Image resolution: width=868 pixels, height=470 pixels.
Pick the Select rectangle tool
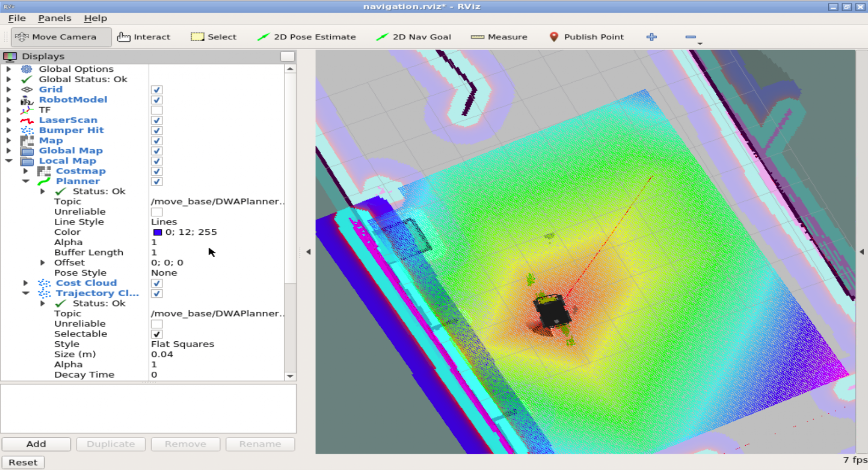pyautogui.click(x=213, y=37)
